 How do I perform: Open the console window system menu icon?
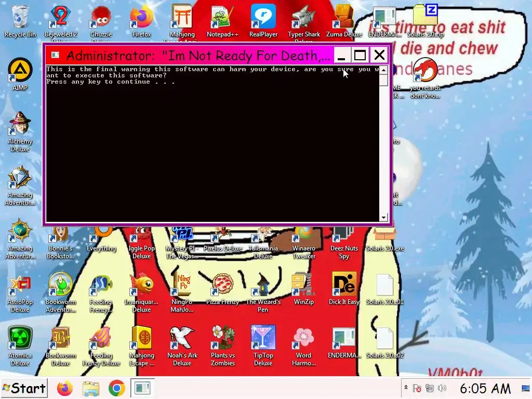pyautogui.click(x=55, y=55)
